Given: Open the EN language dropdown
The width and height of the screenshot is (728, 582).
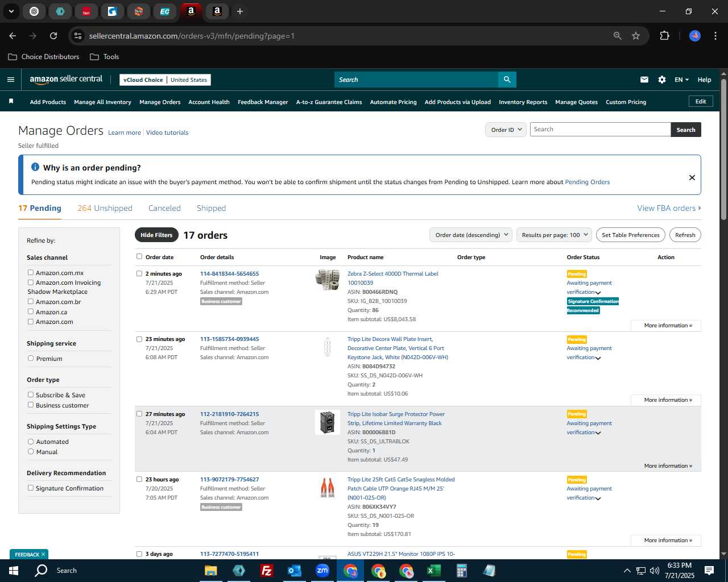Looking at the screenshot, I should point(681,80).
